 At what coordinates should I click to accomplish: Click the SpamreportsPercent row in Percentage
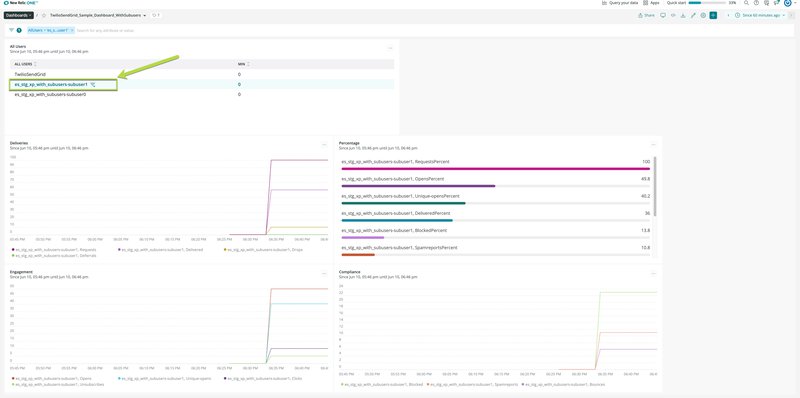click(495, 250)
